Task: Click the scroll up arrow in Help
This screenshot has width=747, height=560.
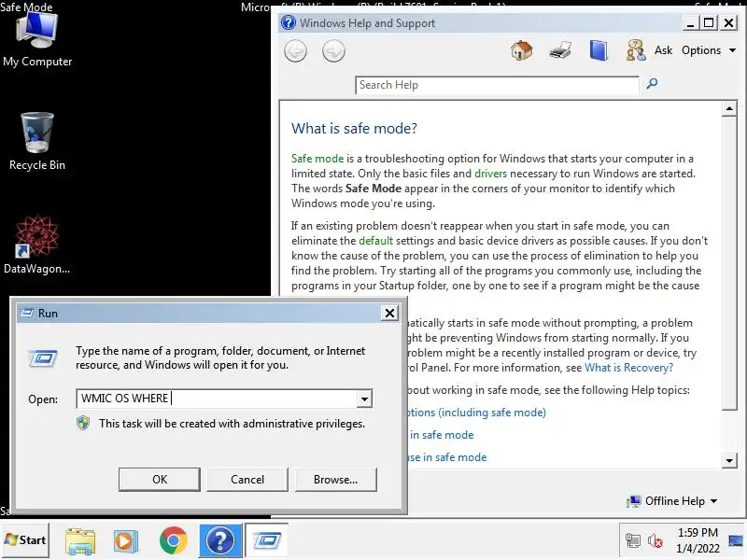Action: tap(729, 108)
